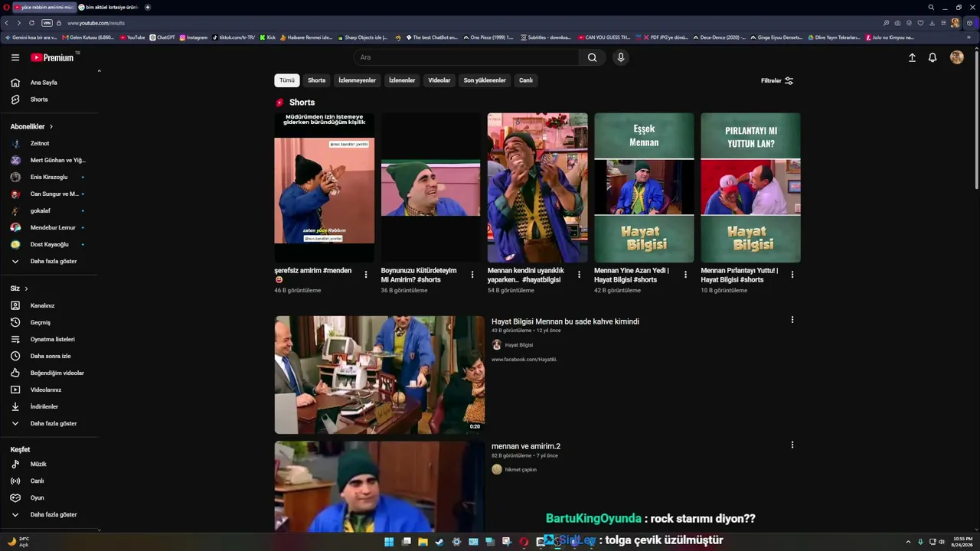Open the YouTube account avatar menu

coord(956,57)
